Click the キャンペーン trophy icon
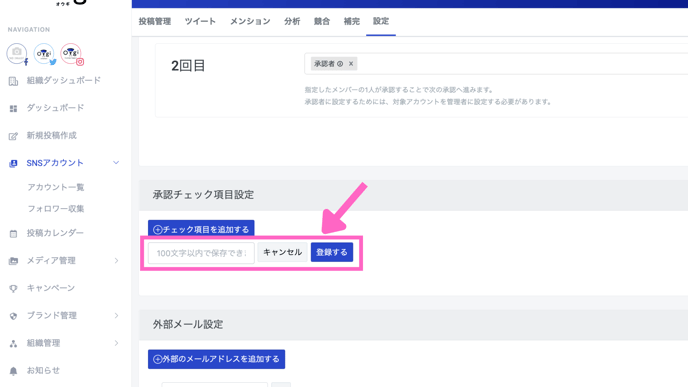Viewport: 688px width, 387px height. pyautogui.click(x=13, y=289)
